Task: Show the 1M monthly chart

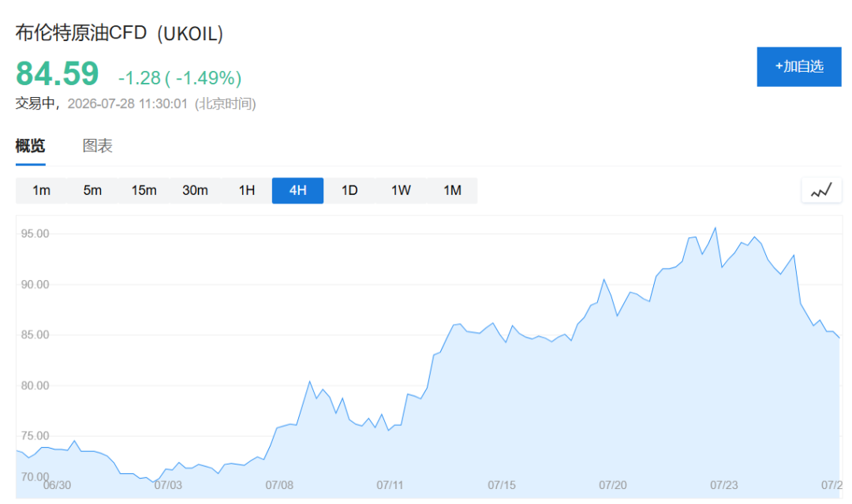Action: pyautogui.click(x=452, y=191)
